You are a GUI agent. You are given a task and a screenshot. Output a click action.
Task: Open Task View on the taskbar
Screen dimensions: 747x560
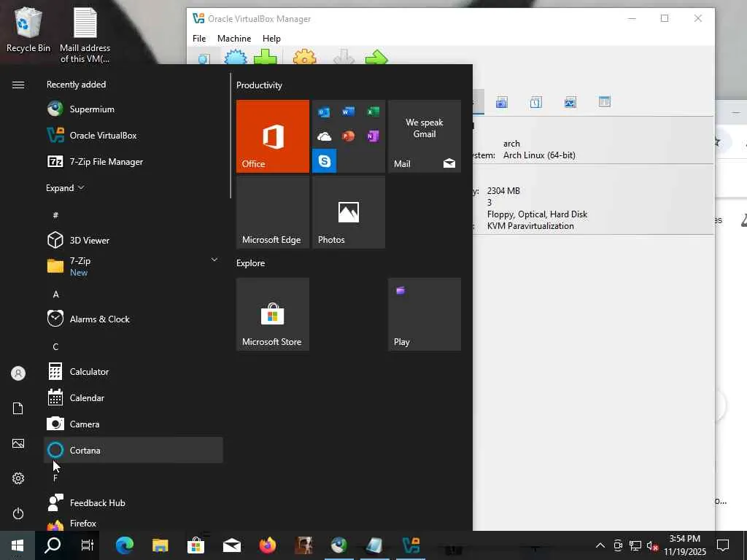pyautogui.click(x=88, y=545)
